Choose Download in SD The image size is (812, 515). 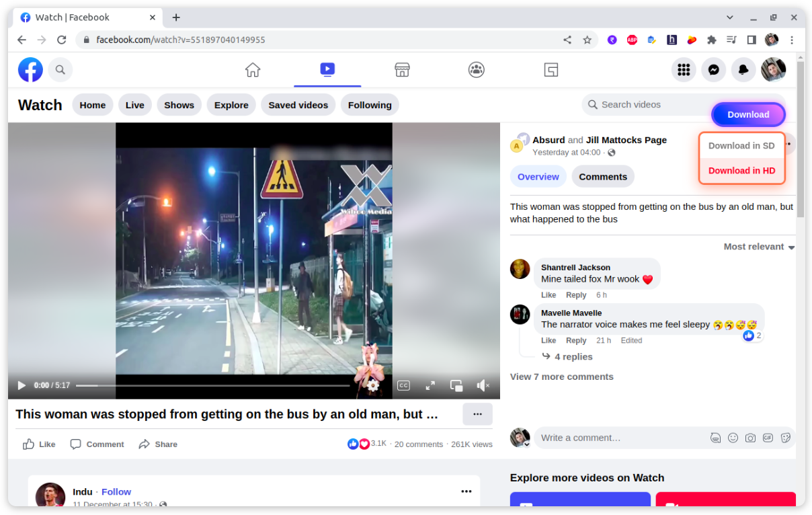(x=741, y=145)
